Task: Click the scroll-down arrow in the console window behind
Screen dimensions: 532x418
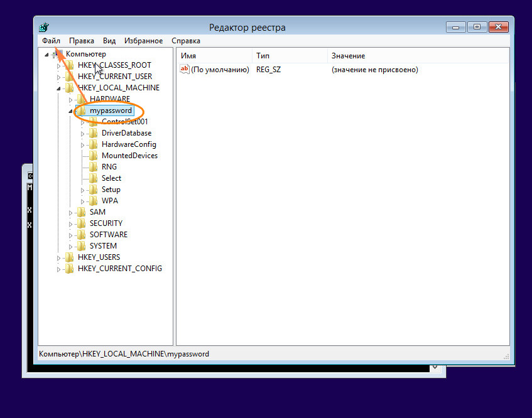Action: tap(435, 368)
